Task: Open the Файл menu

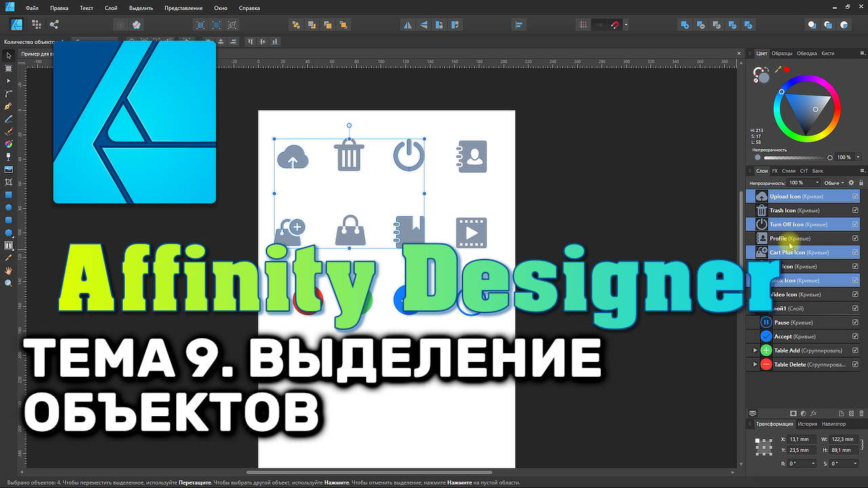Action: (31, 8)
